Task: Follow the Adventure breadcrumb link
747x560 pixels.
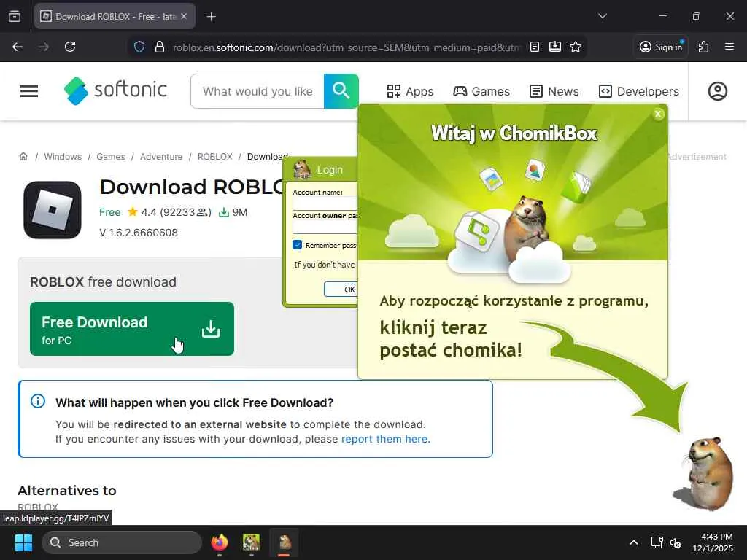Action: 161,157
